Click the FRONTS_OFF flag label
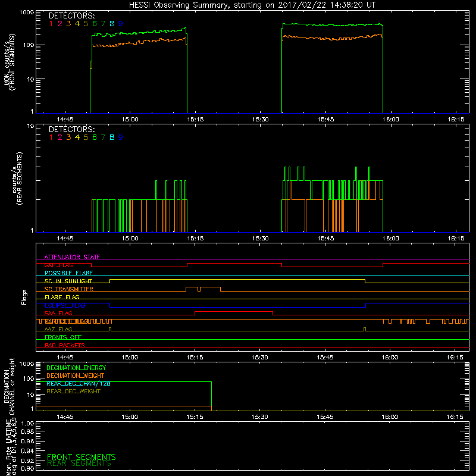Image resolution: width=476 pixels, height=476 pixels. [x=63, y=337]
